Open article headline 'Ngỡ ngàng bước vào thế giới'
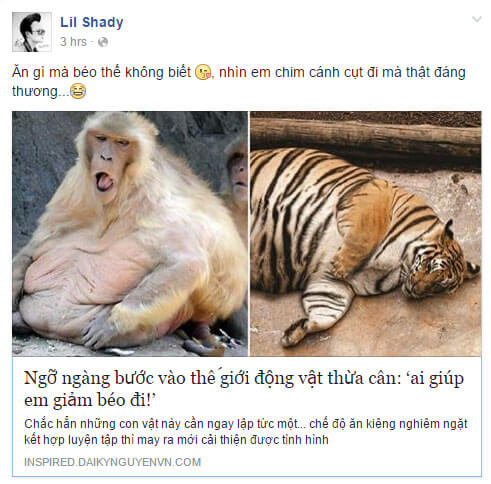This screenshot has width=491, height=484. coord(244,389)
